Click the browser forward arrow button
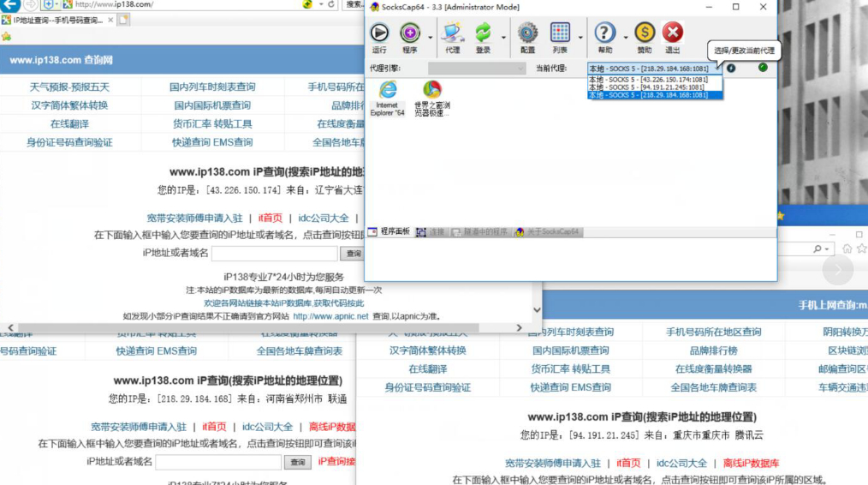 tap(31, 5)
